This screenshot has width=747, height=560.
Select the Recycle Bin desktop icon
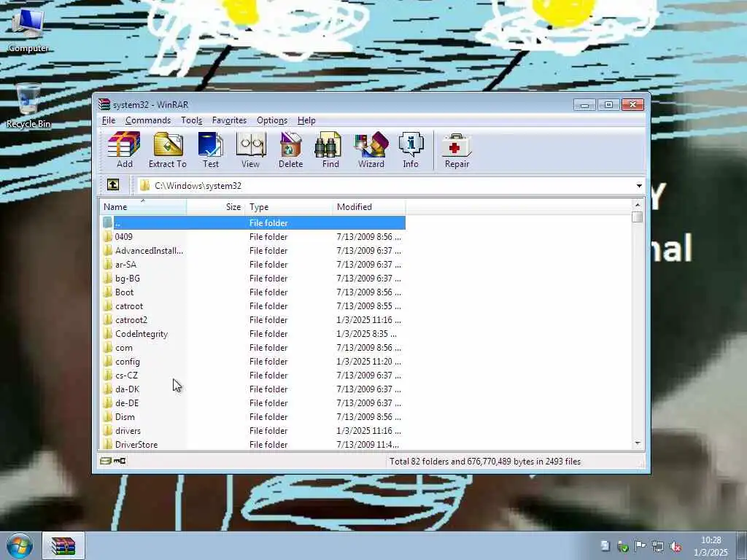coord(28,106)
